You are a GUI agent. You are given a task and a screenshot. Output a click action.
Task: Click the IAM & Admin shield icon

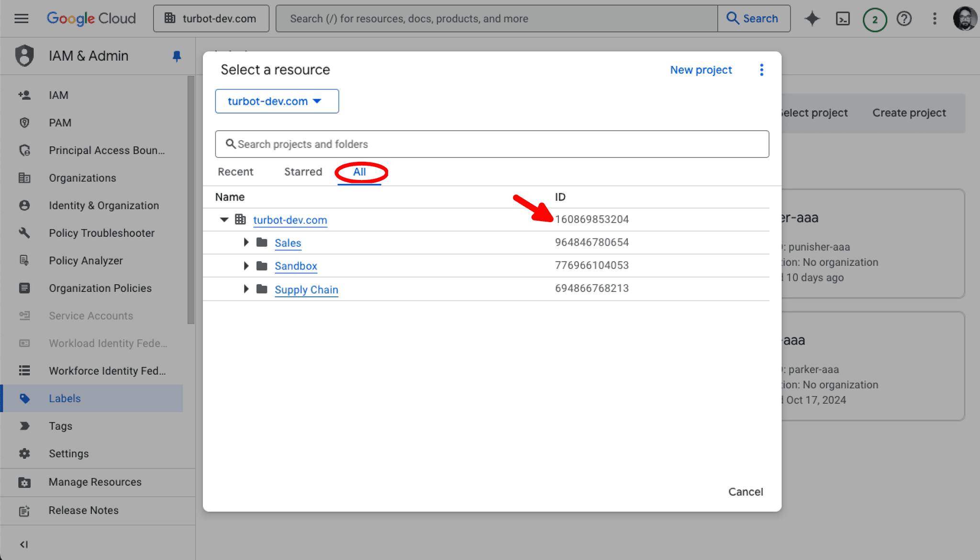tap(24, 56)
